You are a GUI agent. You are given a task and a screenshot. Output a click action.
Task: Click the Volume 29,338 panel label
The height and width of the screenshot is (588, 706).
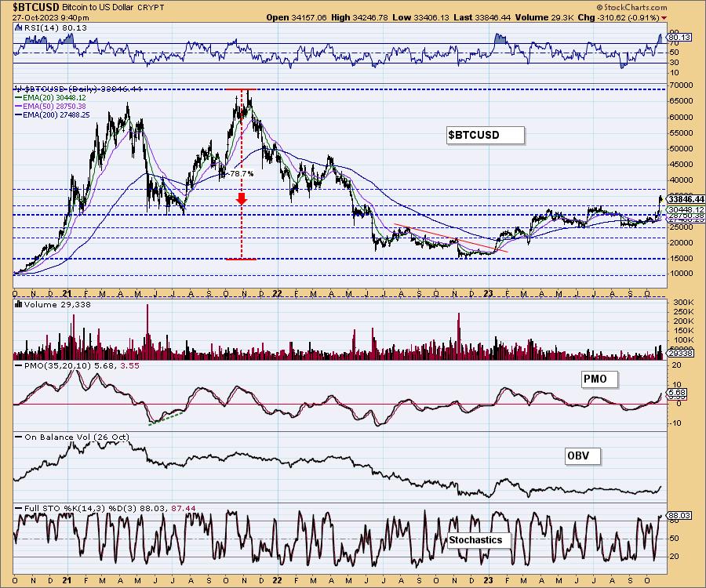(x=57, y=304)
